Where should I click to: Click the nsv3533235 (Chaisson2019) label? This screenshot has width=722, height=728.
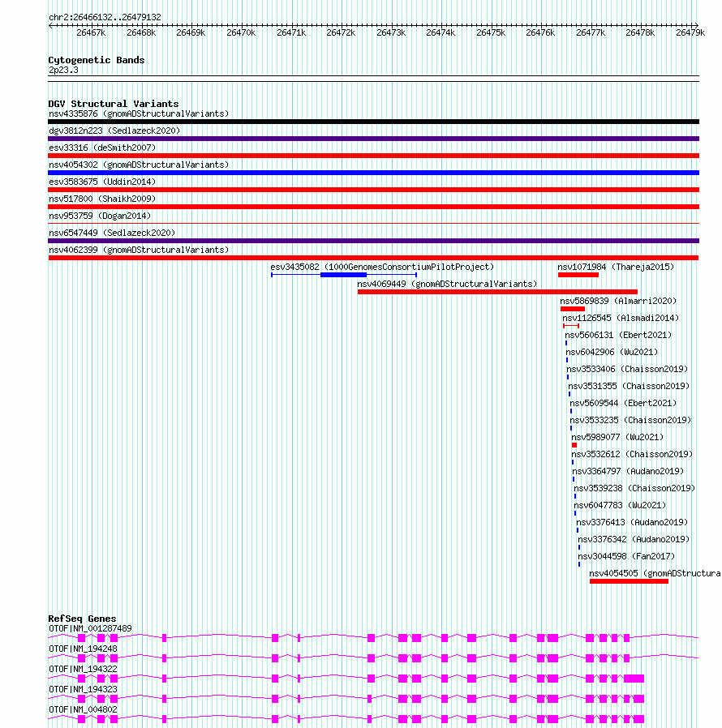click(630, 420)
